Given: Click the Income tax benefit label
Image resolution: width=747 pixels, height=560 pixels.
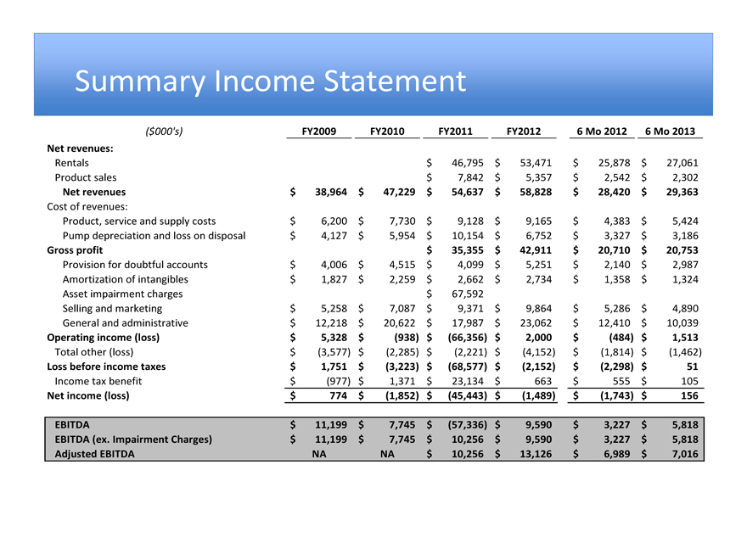Looking at the screenshot, I should coord(98,381).
